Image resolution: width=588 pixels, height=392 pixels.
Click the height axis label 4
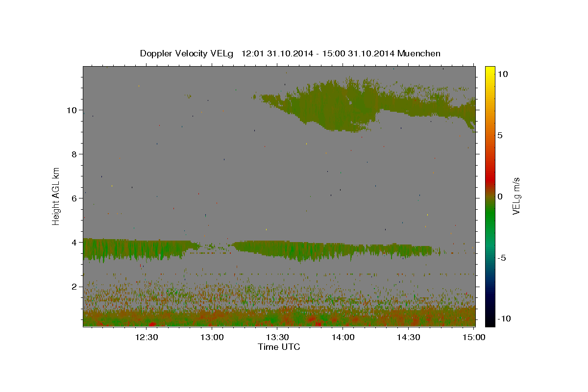74,242
